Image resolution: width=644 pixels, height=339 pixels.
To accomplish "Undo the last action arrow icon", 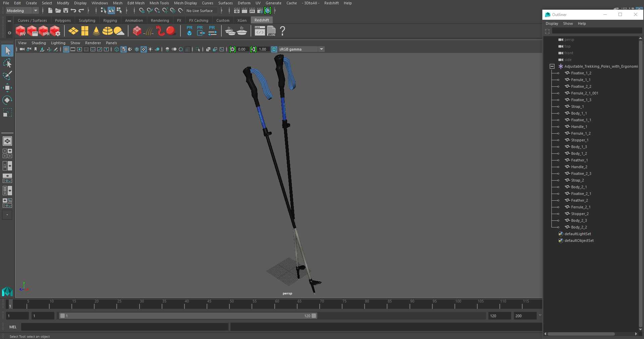I will click(x=73, y=11).
